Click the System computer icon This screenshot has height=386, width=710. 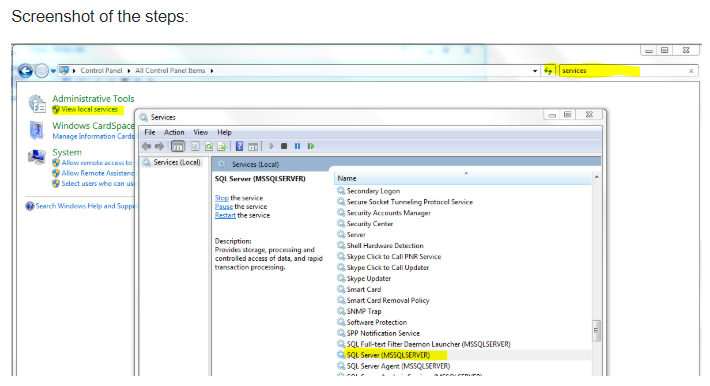pyautogui.click(x=37, y=157)
